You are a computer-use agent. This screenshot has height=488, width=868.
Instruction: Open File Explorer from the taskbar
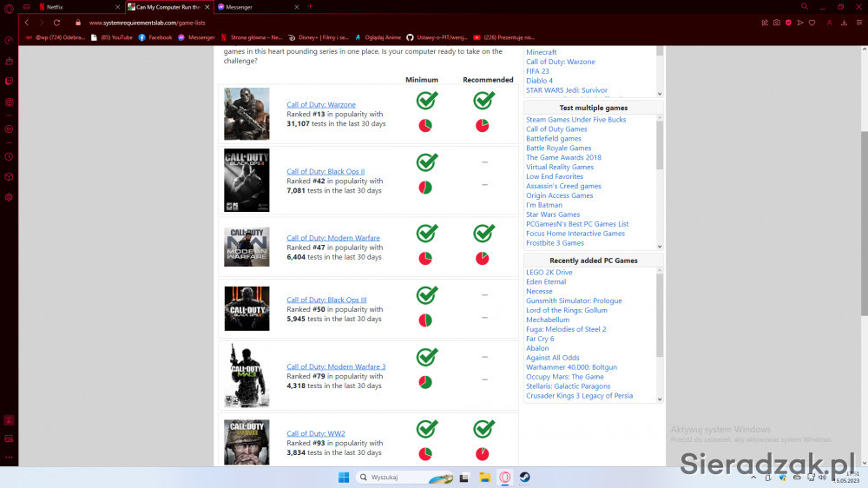coord(485,477)
